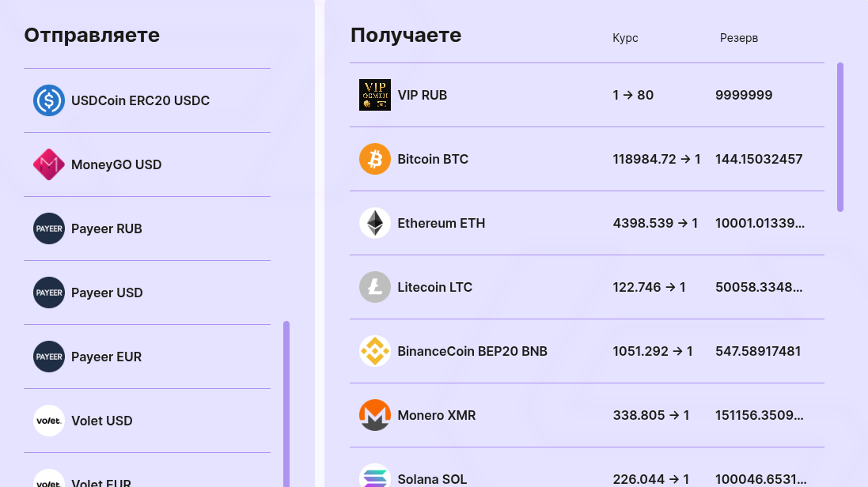
Task: Select Bitcoin BTC as the receive currency
Action: 433,159
